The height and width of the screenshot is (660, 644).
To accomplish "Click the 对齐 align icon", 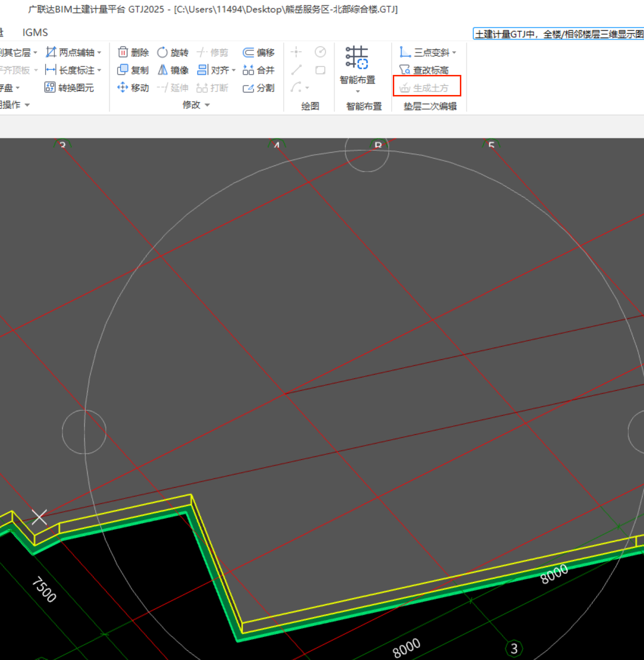I will click(x=202, y=70).
